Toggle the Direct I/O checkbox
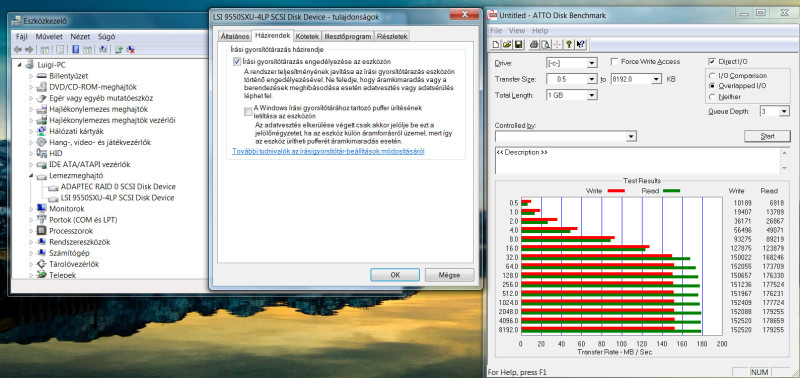Image resolution: width=800 pixels, height=378 pixels. [x=712, y=61]
